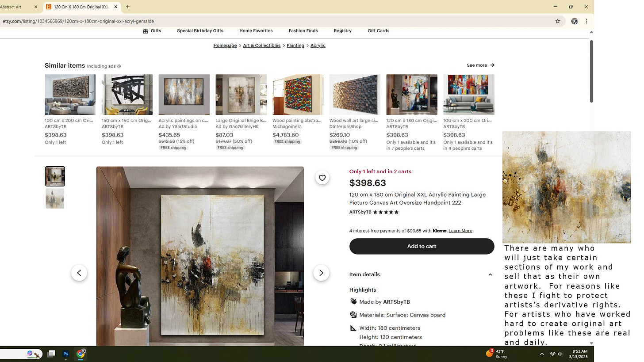This screenshot has width=644, height=362.
Task: Open the Special Birthday Gifts menu
Action: (x=200, y=31)
